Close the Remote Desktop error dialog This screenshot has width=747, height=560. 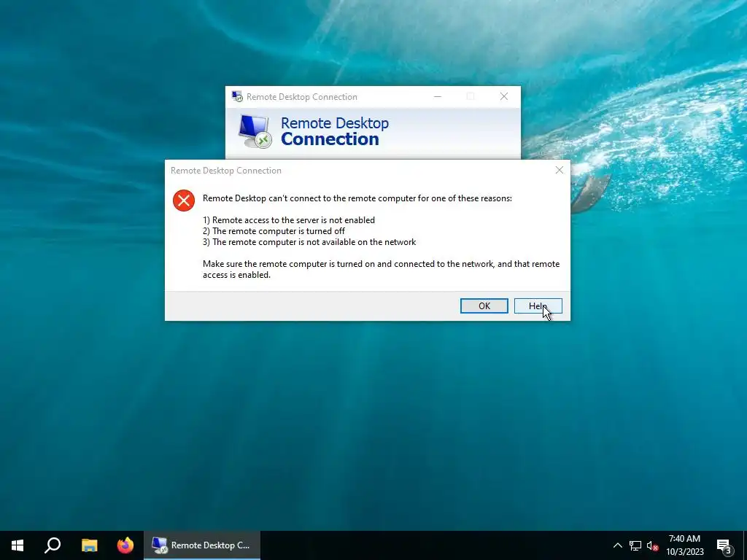[x=560, y=170]
